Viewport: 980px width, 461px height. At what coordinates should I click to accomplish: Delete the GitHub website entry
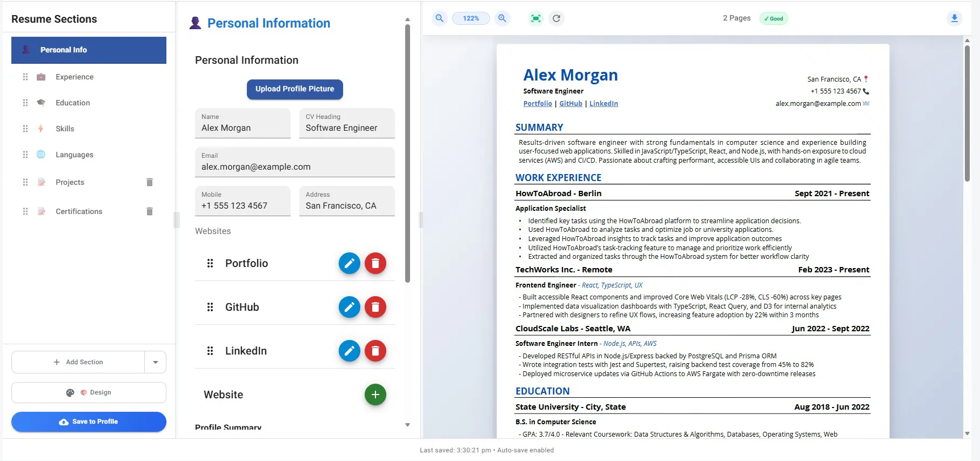tap(375, 307)
